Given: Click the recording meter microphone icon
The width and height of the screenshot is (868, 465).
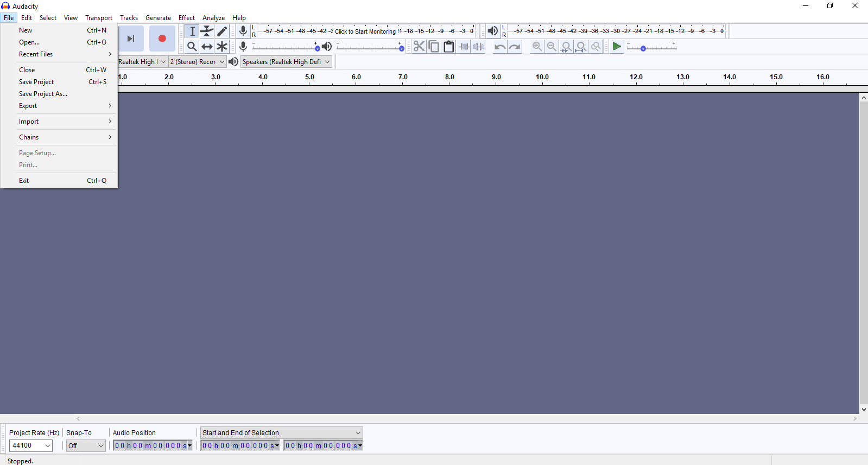Looking at the screenshot, I should [243, 31].
